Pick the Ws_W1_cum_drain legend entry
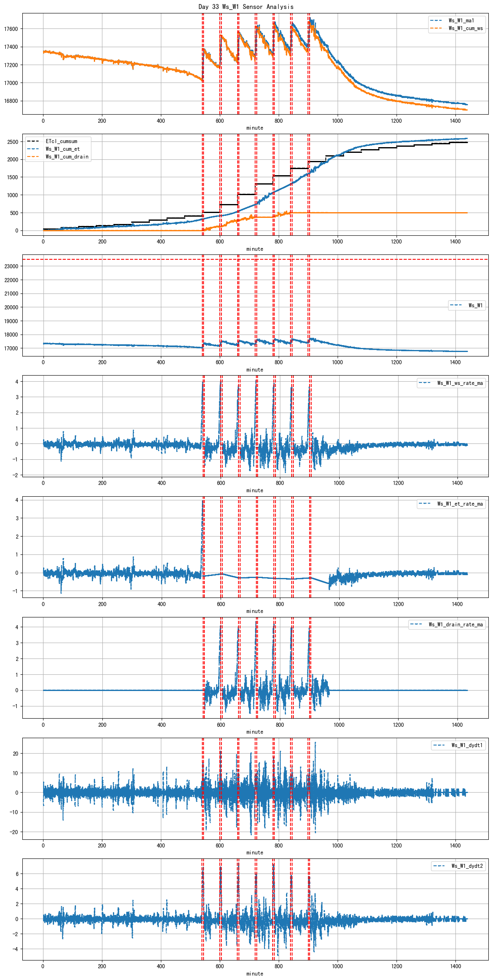Screen dimensions: 492x980 point(67,157)
